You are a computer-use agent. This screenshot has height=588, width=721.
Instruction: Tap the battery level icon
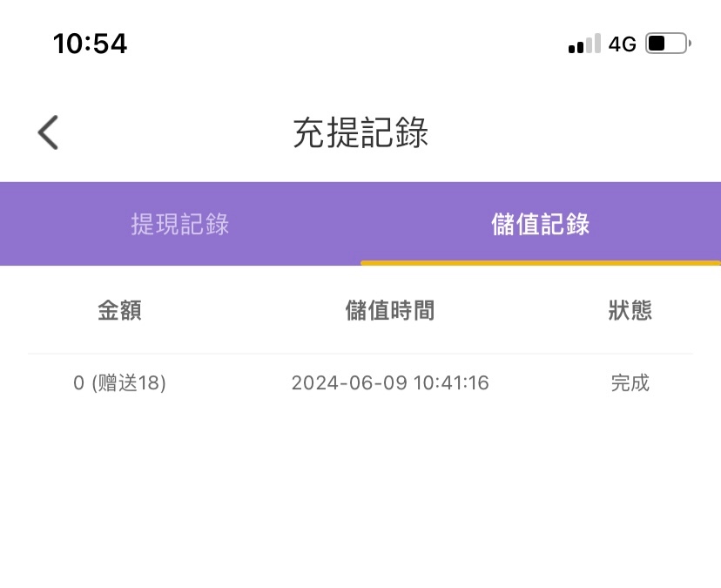pyautogui.click(x=668, y=43)
